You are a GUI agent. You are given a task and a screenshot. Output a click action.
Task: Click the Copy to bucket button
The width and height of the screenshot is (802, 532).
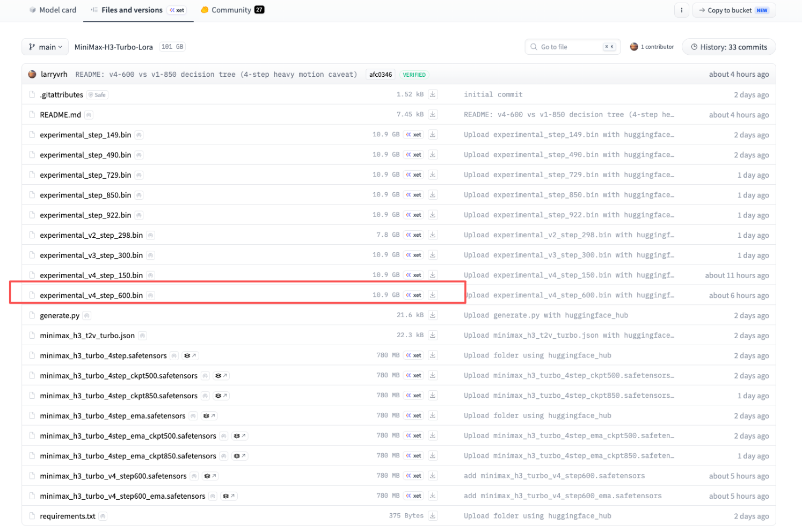(734, 10)
